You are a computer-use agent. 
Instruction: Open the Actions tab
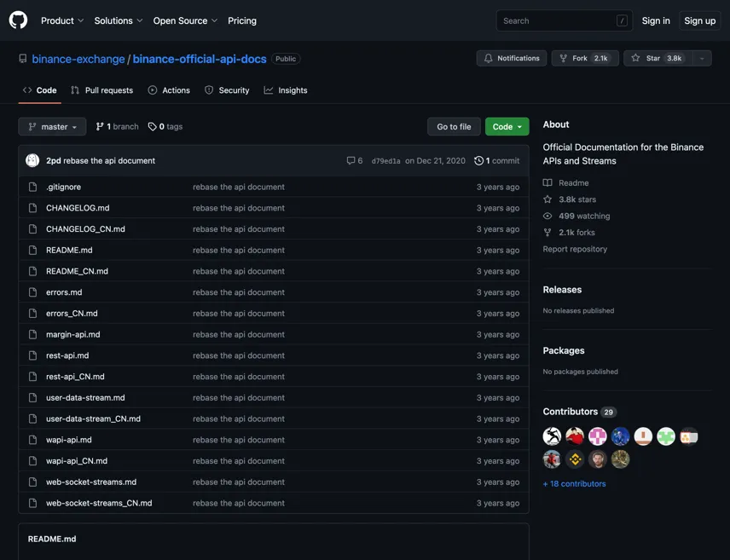point(169,90)
